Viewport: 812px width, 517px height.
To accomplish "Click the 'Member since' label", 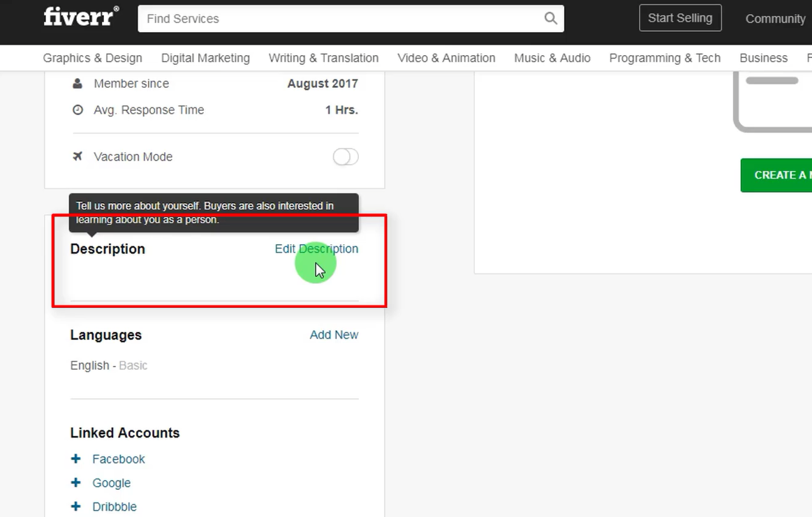I will click(x=131, y=83).
